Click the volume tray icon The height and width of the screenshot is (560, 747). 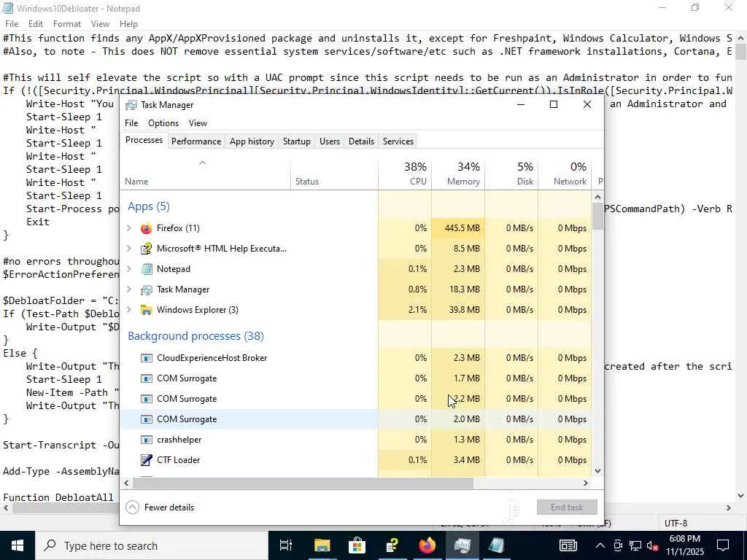pos(653,545)
